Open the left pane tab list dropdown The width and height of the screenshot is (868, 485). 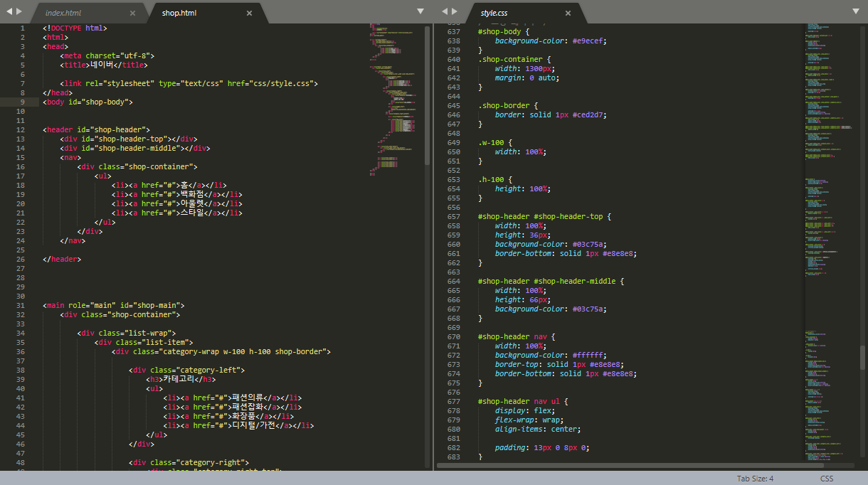[420, 11]
